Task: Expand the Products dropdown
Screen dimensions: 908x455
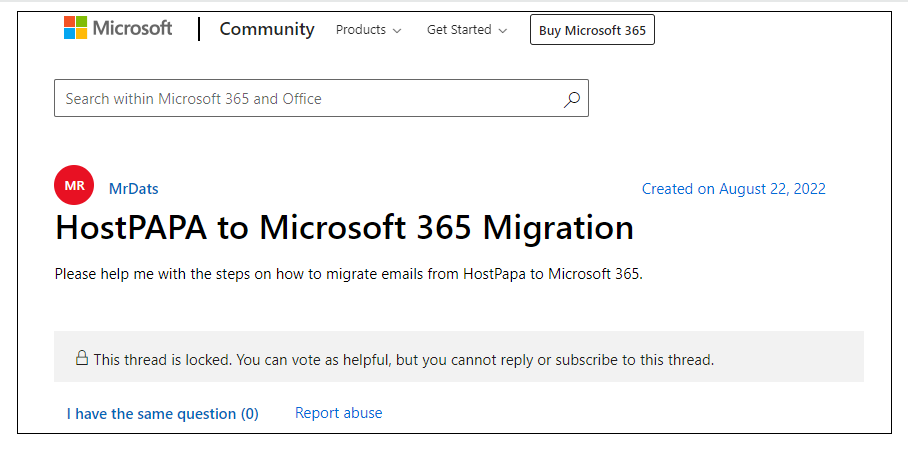Action: click(x=368, y=30)
